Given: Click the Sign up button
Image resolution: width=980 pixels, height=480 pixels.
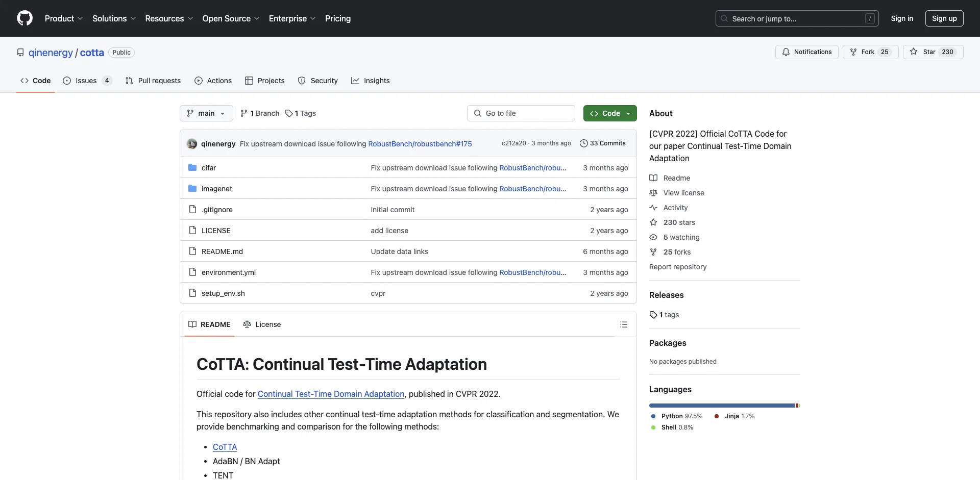Looking at the screenshot, I should pyautogui.click(x=944, y=18).
